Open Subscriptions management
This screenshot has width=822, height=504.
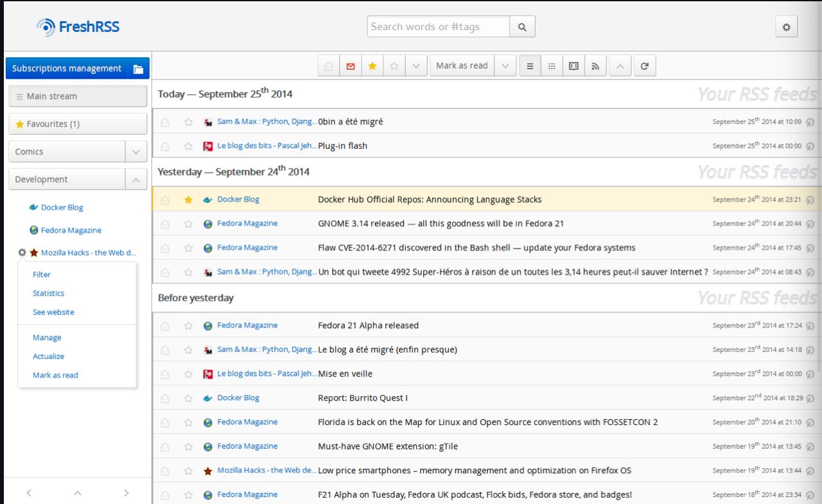(67, 69)
